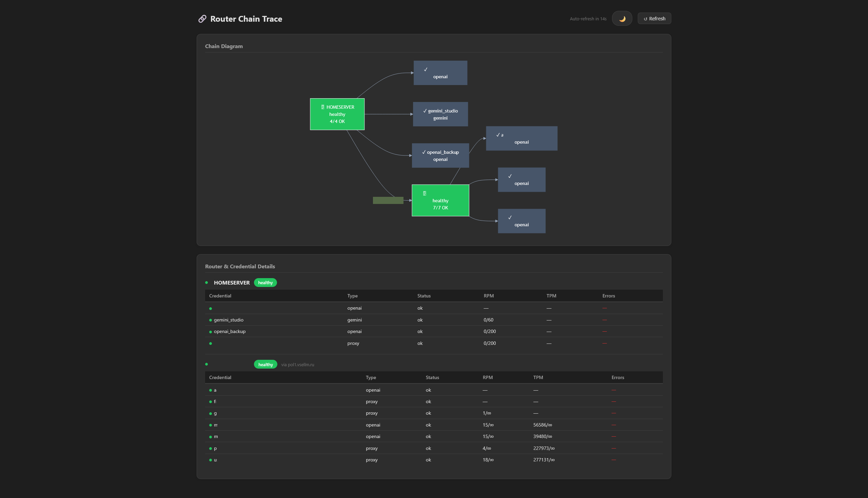Click the 'via pol1.vsellm.ru' label
This screenshot has height=498, width=868.
(297, 365)
